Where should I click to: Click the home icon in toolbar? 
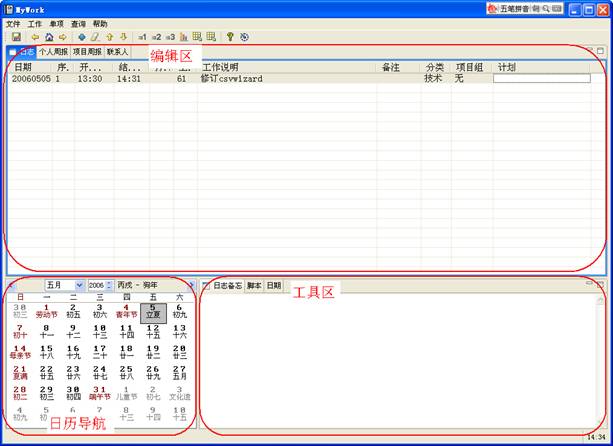49,37
